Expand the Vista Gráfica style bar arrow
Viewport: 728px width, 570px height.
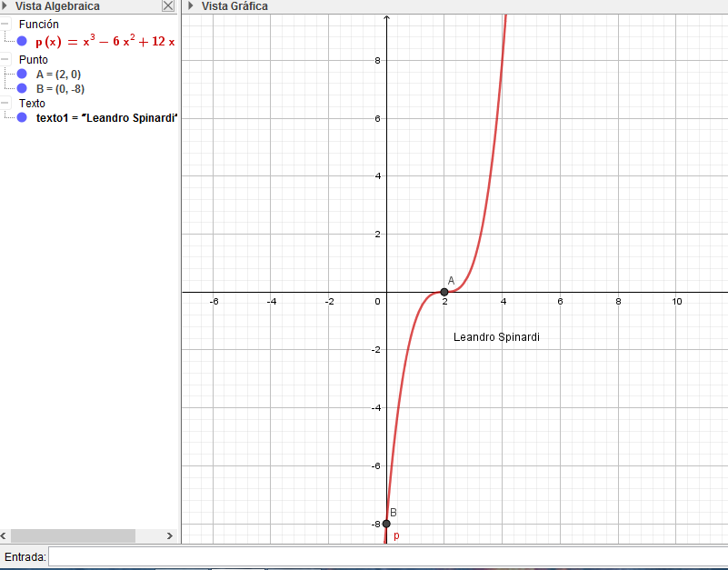click(x=190, y=6)
